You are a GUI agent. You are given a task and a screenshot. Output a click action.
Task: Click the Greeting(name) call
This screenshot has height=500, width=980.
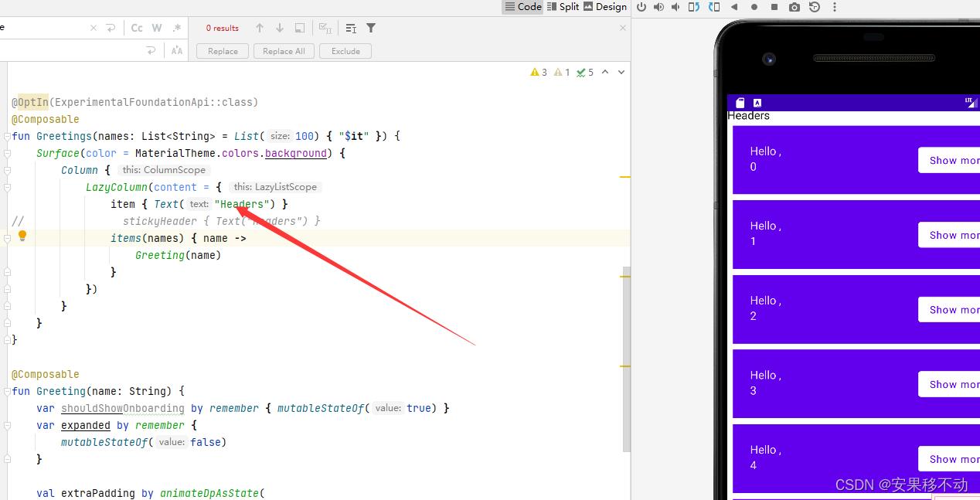click(179, 255)
